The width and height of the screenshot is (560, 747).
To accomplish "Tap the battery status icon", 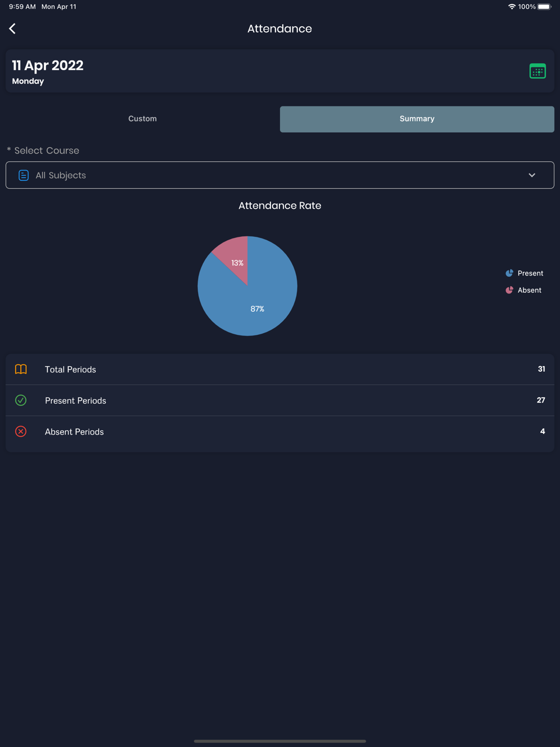I will pyautogui.click(x=545, y=7).
